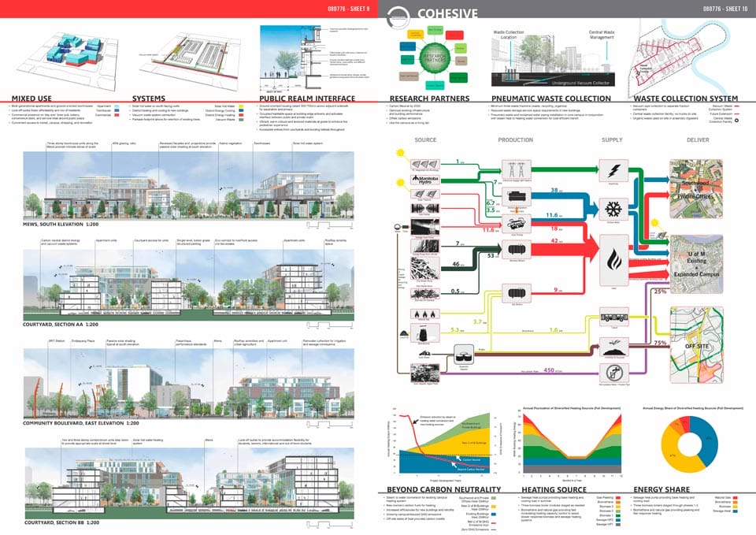Click the sun icon beside the Deliver maps

point(654,223)
